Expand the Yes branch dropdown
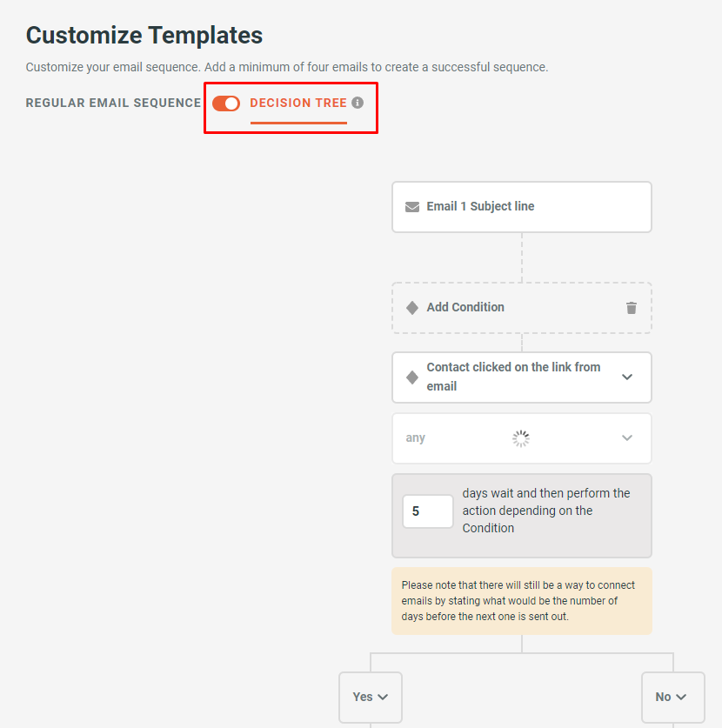Viewport: 722px width, 728px height. pos(371,697)
